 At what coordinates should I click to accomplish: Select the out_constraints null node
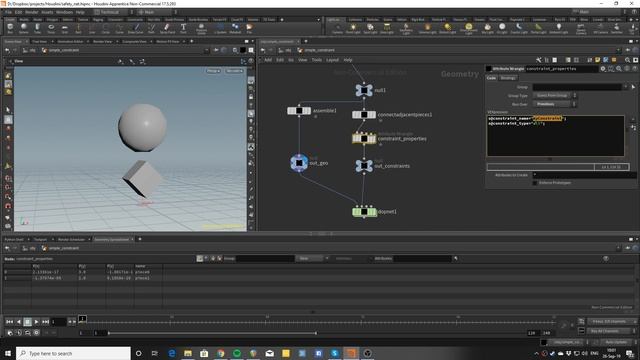click(364, 165)
